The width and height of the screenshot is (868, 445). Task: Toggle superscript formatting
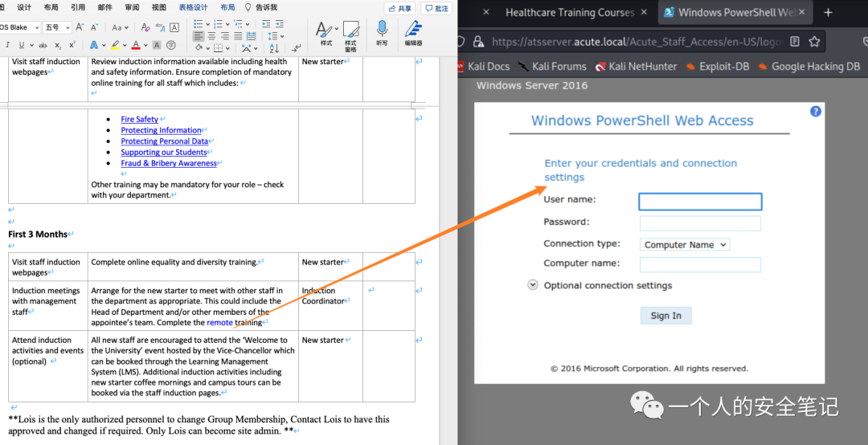[x=72, y=45]
